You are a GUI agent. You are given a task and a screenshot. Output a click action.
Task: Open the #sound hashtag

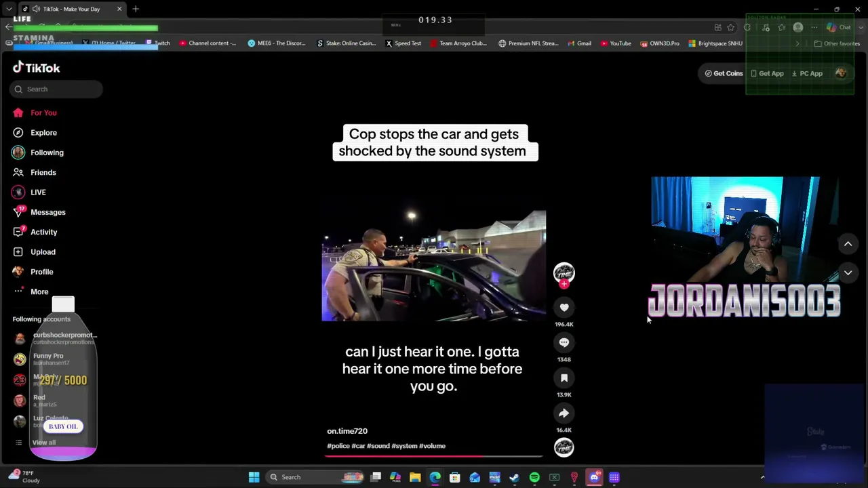[x=378, y=446]
